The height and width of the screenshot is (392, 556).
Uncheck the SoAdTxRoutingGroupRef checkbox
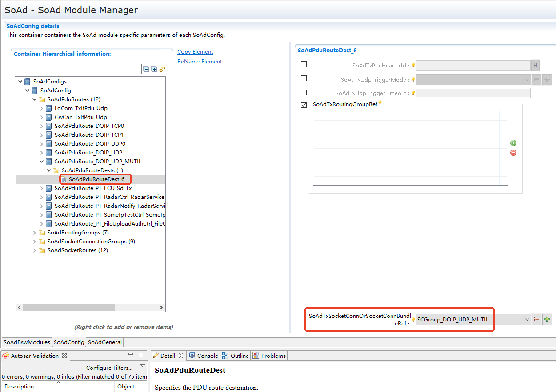coord(304,105)
